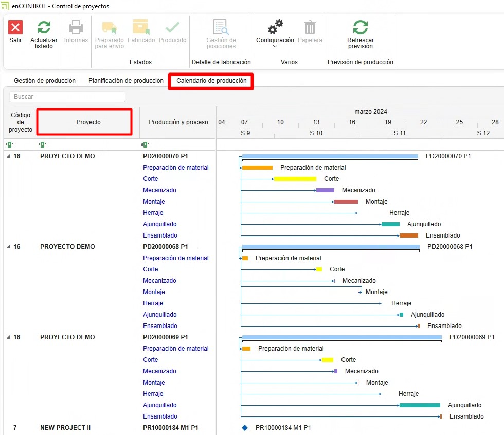Open Montaje link under PD20000068 P1

click(154, 292)
